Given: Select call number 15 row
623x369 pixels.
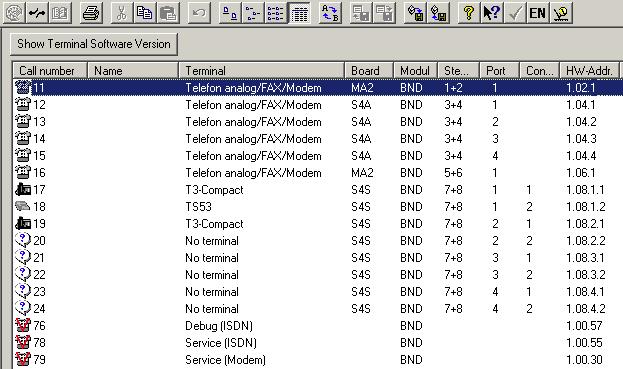Looking at the screenshot, I should [318, 156].
